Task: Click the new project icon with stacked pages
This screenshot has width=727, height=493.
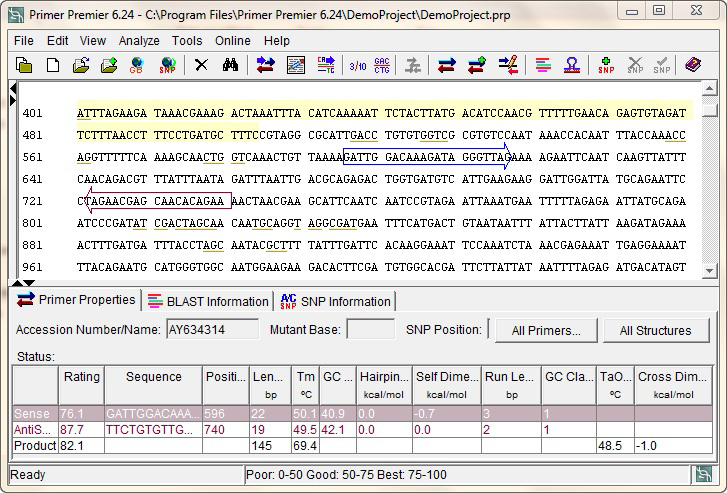Action: click(24, 65)
